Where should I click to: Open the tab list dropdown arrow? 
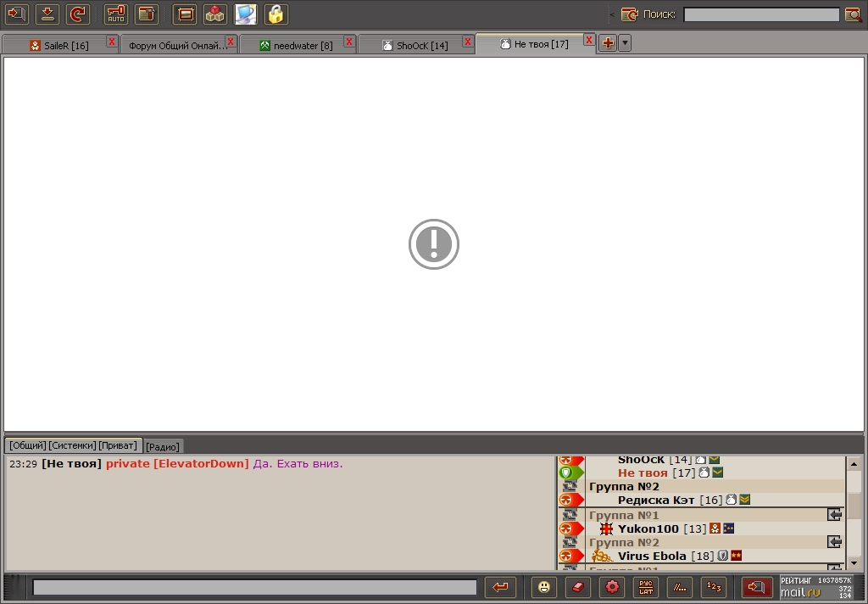coord(625,43)
